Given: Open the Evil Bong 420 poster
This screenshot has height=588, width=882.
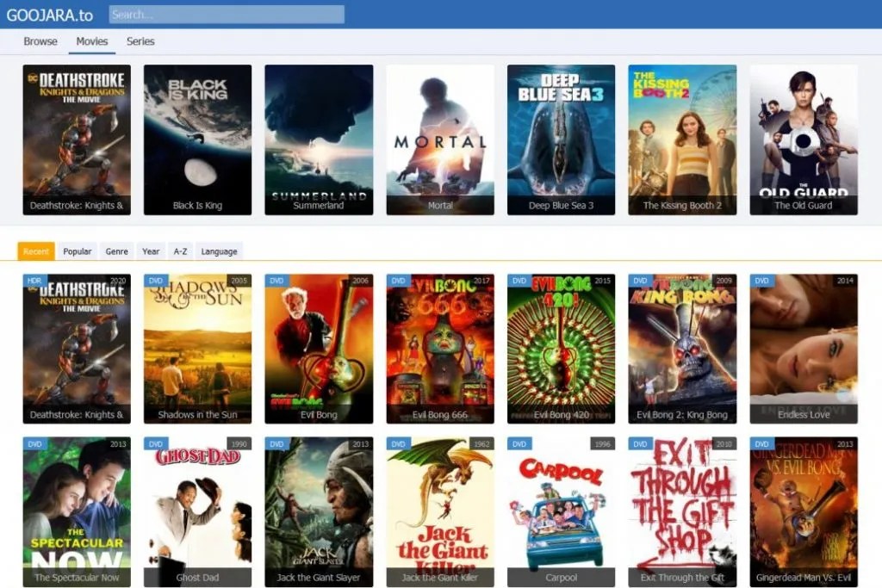Looking at the screenshot, I should pyautogui.click(x=561, y=349).
